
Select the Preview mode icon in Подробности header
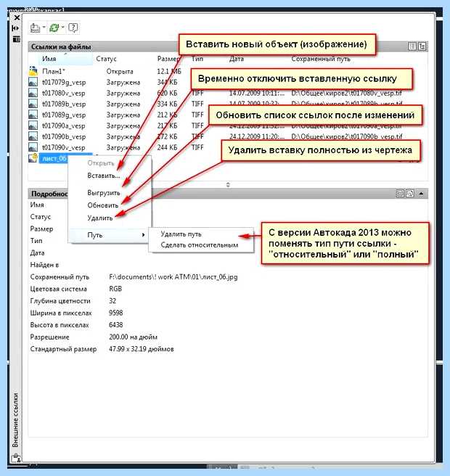click(x=410, y=193)
